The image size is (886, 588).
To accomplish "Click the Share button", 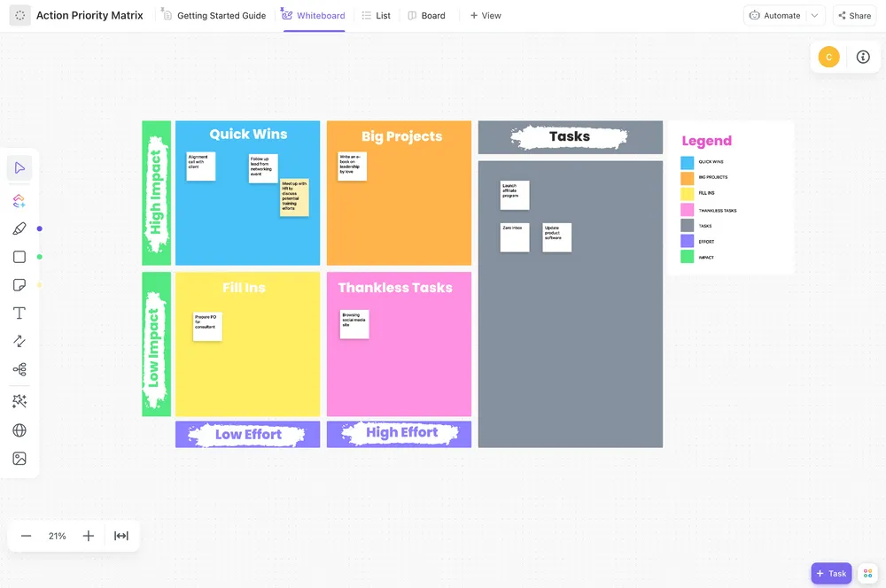I will click(854, 16).
